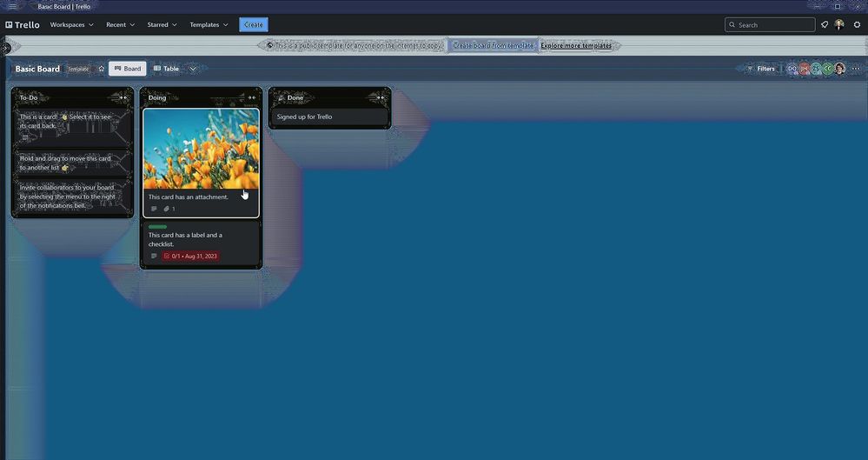This screenshot has width=868, height=460.
Task: Open the notifications bell icon
Action: 825,25
